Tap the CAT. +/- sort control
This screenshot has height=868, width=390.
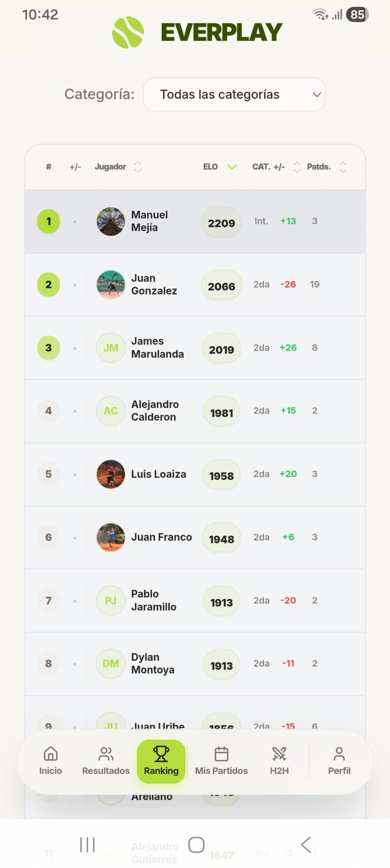tap(297, 167)
